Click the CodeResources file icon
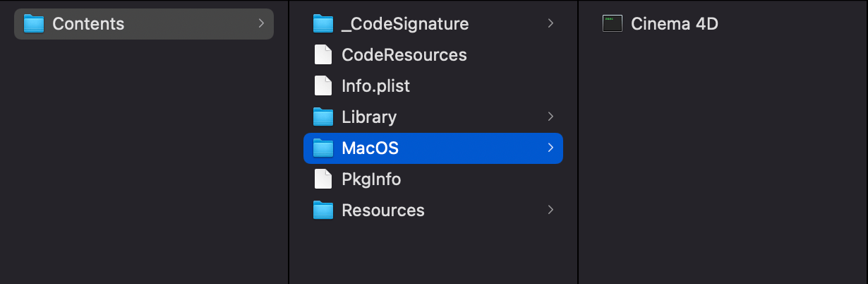The width and height of the screenshot is (868, 284). coord(323,55)
